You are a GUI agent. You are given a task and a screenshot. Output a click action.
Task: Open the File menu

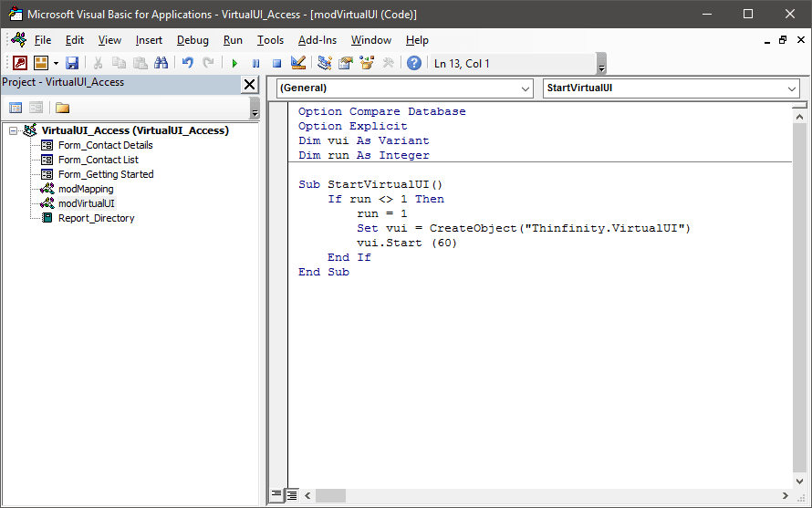(43, 40)
